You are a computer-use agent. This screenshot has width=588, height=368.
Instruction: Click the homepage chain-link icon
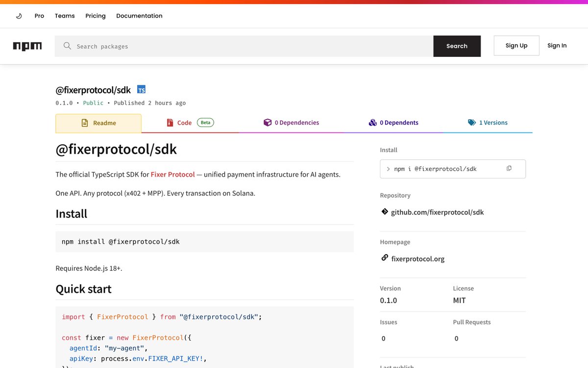pyautogui.click(x=385, y=258)
